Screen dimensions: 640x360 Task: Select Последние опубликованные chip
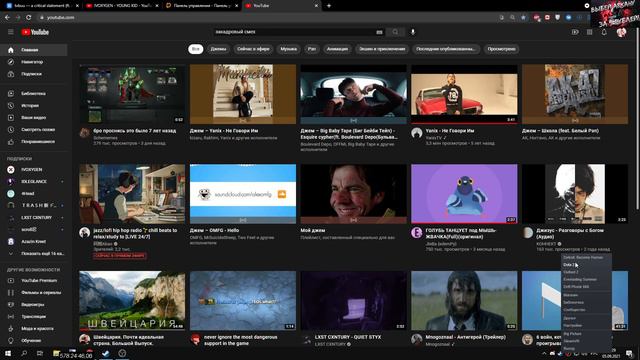[x=446, y=49]
